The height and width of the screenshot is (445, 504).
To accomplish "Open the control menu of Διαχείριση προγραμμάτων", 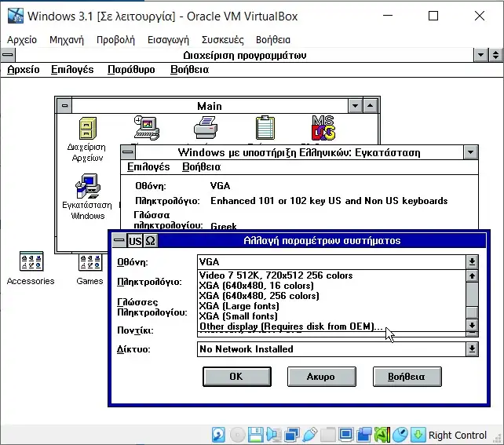I will click(8, 55).
